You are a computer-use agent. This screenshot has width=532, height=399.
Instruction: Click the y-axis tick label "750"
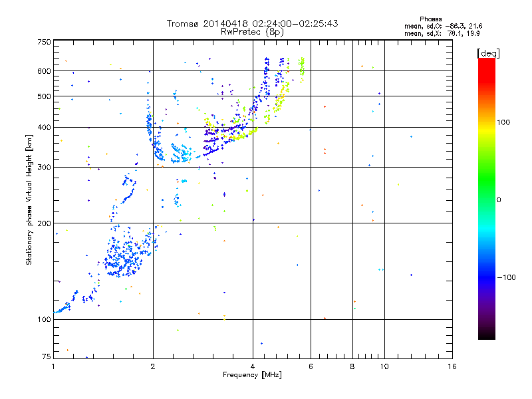click(44, 42)
